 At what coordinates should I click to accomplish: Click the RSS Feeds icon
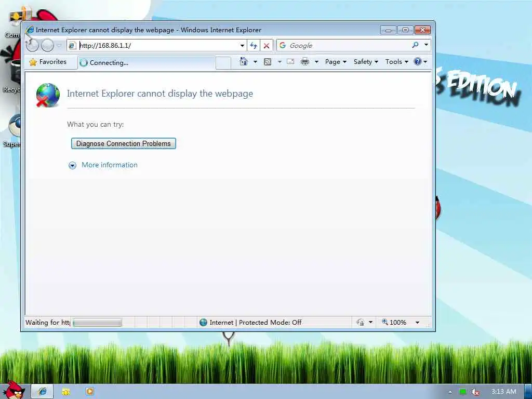[x=268, y=62]
